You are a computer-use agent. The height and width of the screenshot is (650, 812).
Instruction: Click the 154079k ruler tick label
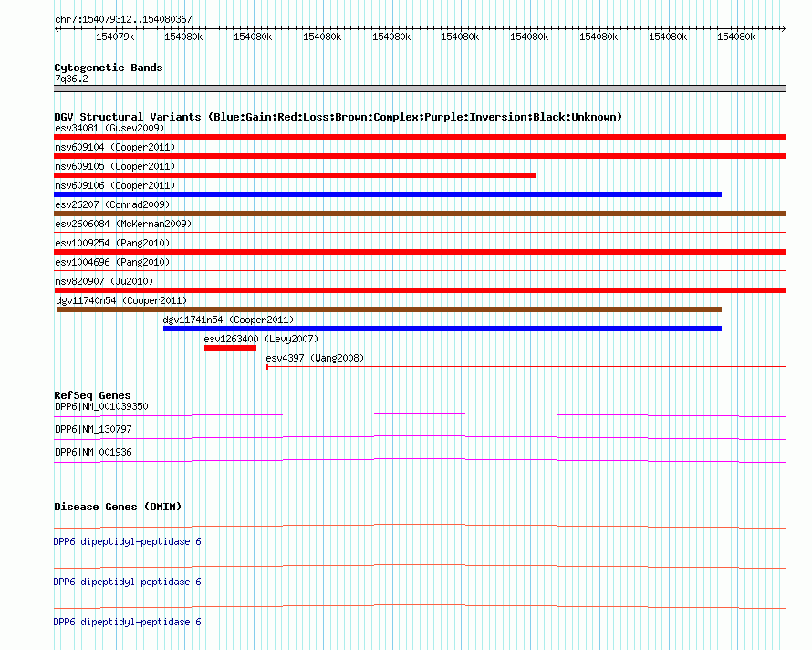[x=115, y=37]
